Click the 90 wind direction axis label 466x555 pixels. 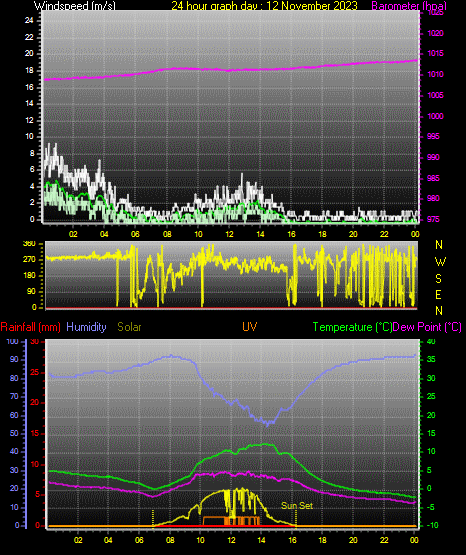point(31,291)
